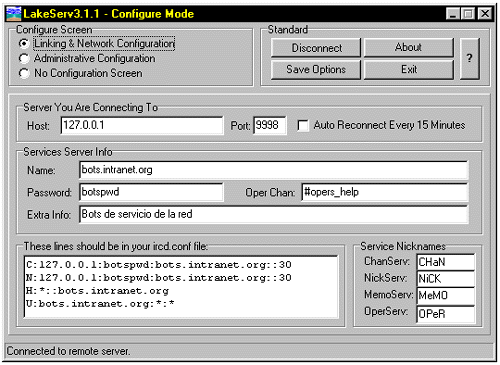This screenshot has height=365, width=500.
Task: Focus the Oper Chan field #opers_help
Action: click(x=385, y=192)
